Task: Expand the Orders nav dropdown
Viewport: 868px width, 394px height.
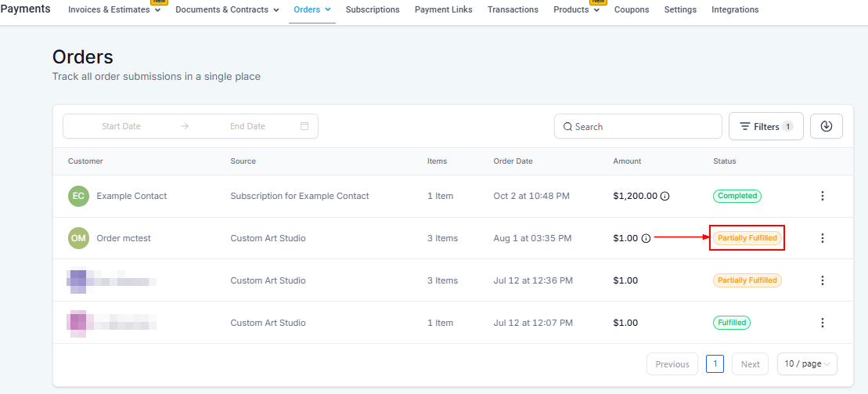Action: tap(312, 9)
